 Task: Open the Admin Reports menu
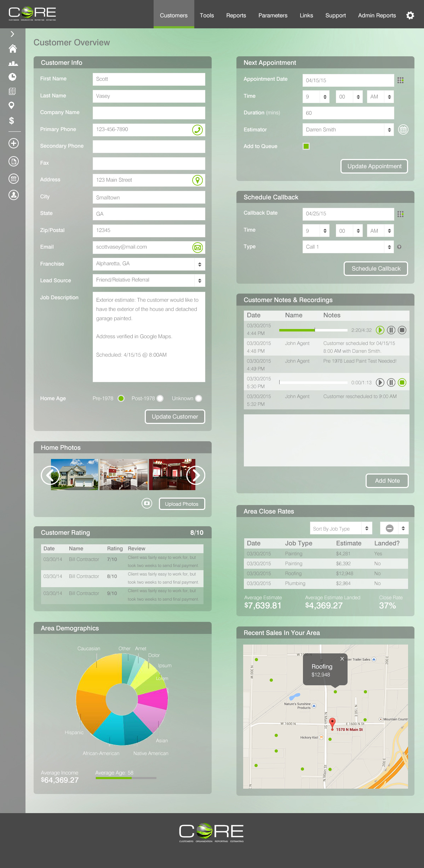tap(377, 16)
